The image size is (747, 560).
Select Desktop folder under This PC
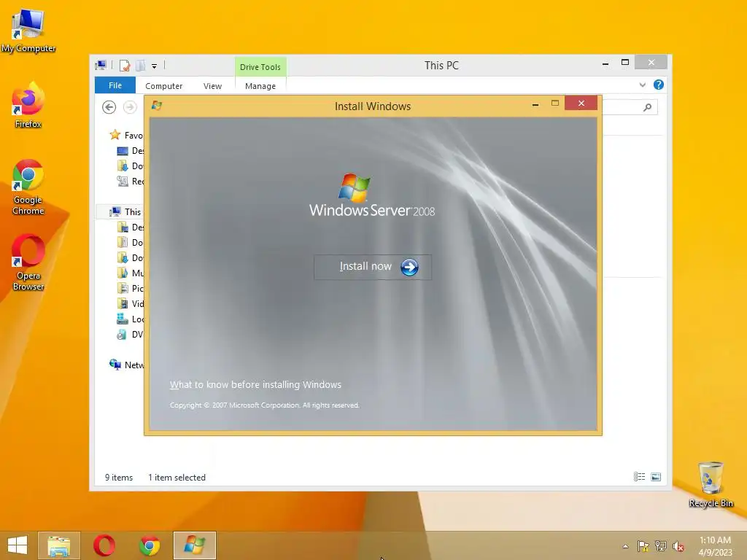click(130, 227)
